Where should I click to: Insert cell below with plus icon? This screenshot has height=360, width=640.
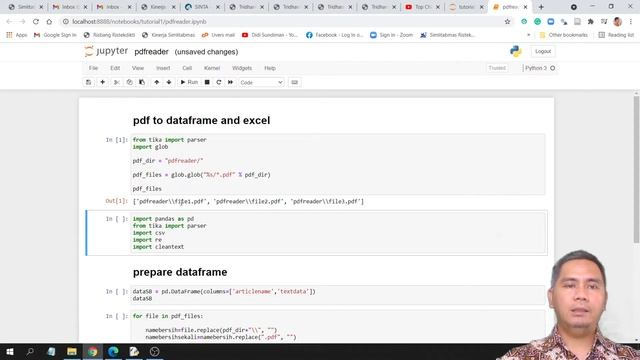102,82
